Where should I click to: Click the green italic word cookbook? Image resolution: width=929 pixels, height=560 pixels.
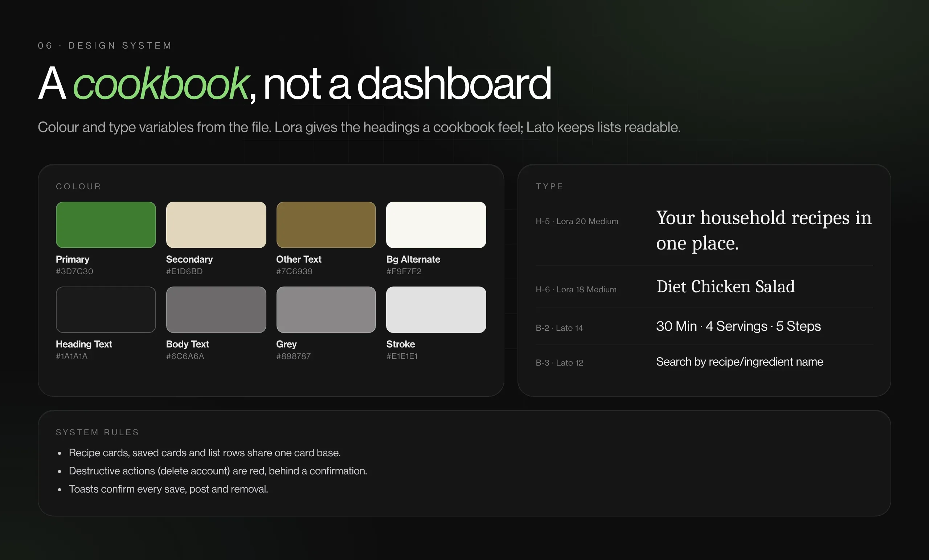coord(160,84)
